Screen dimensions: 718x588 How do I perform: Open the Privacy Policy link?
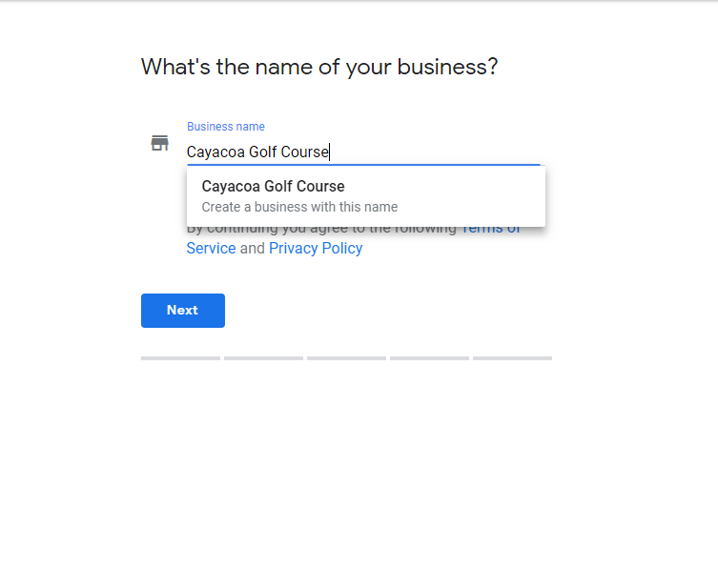point(316,248)
